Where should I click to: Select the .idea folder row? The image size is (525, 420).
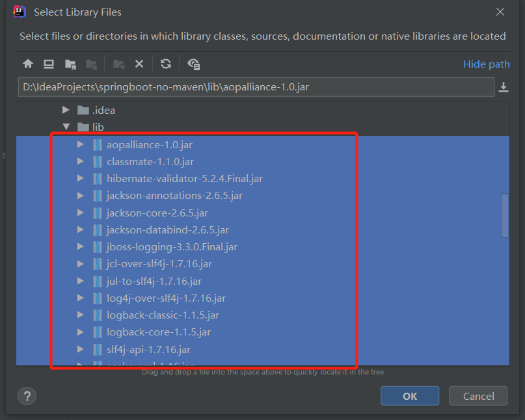click(x=263, y=110)
